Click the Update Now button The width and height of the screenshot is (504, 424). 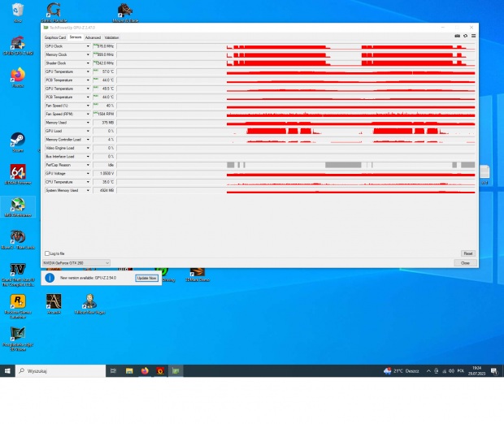[x=146, y=278]
